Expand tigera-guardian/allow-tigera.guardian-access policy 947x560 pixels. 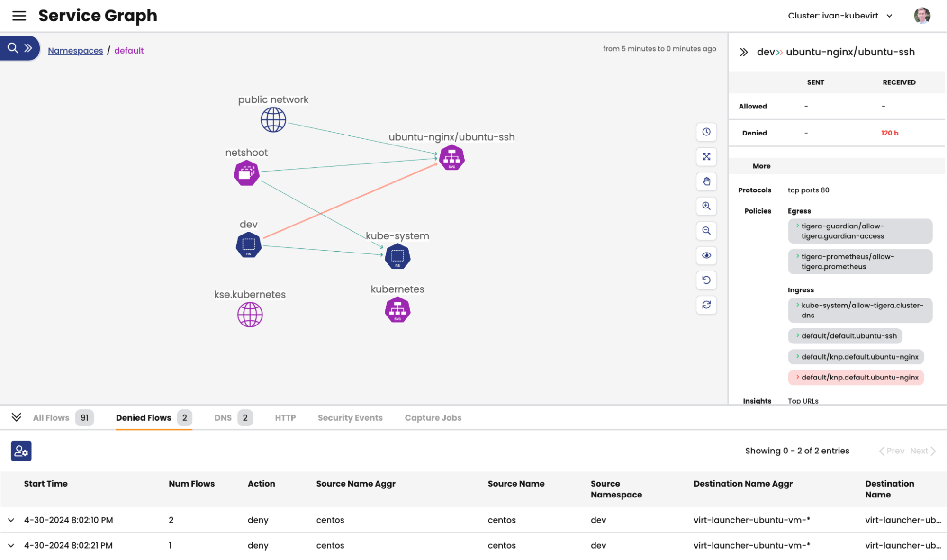pyautogui.click(x=860, y=231)
